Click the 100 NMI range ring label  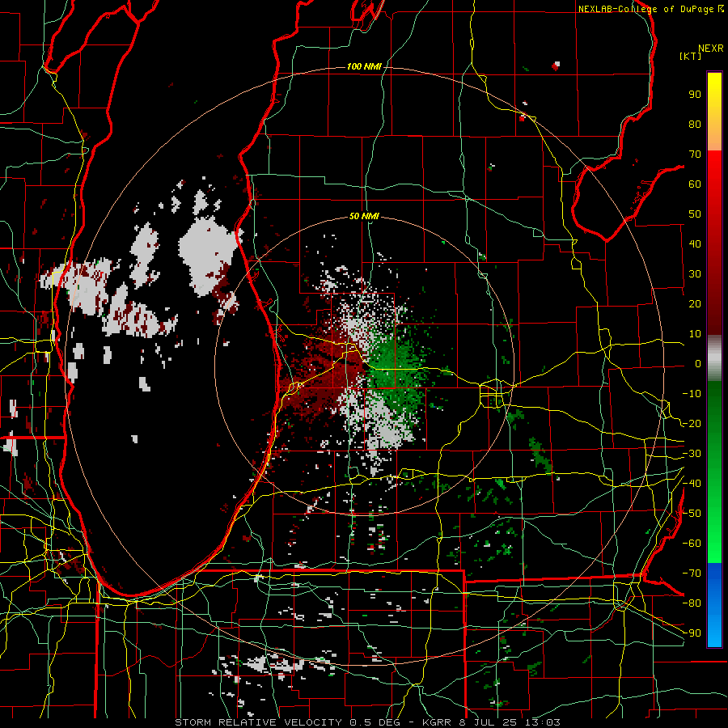[364, 67]
